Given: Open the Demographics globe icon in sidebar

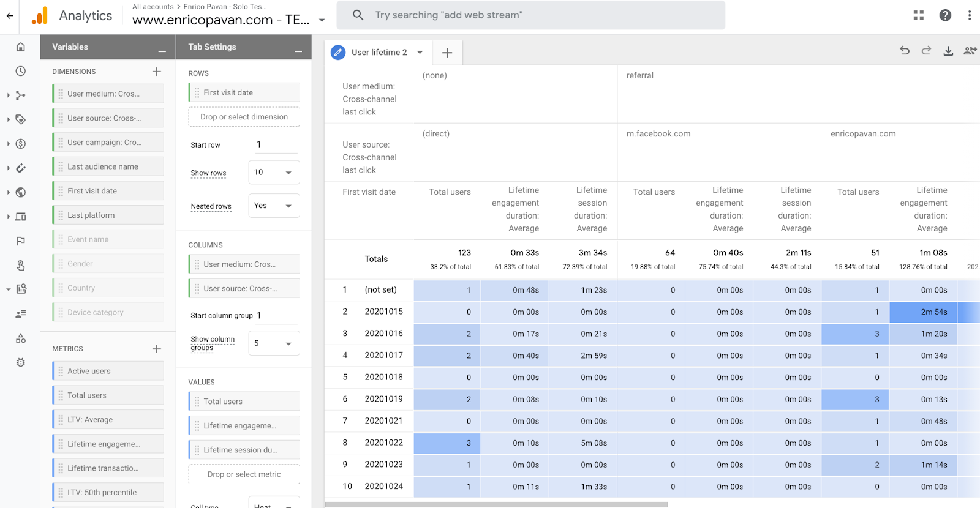Looking at the screenshot, I should point(21,192).
